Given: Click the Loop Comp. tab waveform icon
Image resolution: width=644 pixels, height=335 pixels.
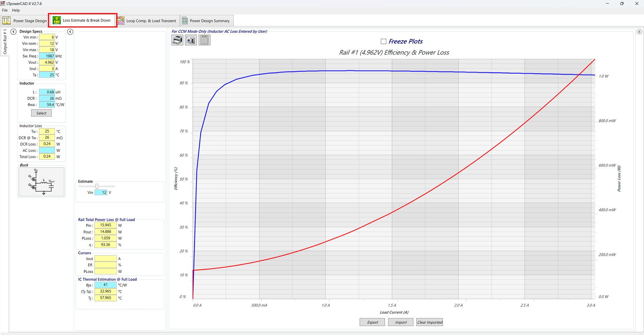Looking at the screenshot, I should click(121, 20).
